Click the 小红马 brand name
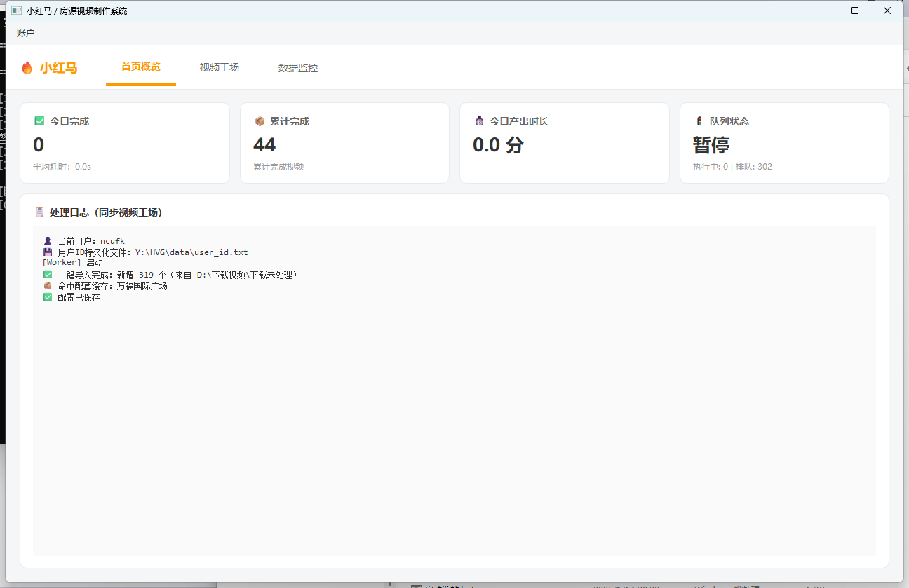The image size is (909, 588). 58,68
